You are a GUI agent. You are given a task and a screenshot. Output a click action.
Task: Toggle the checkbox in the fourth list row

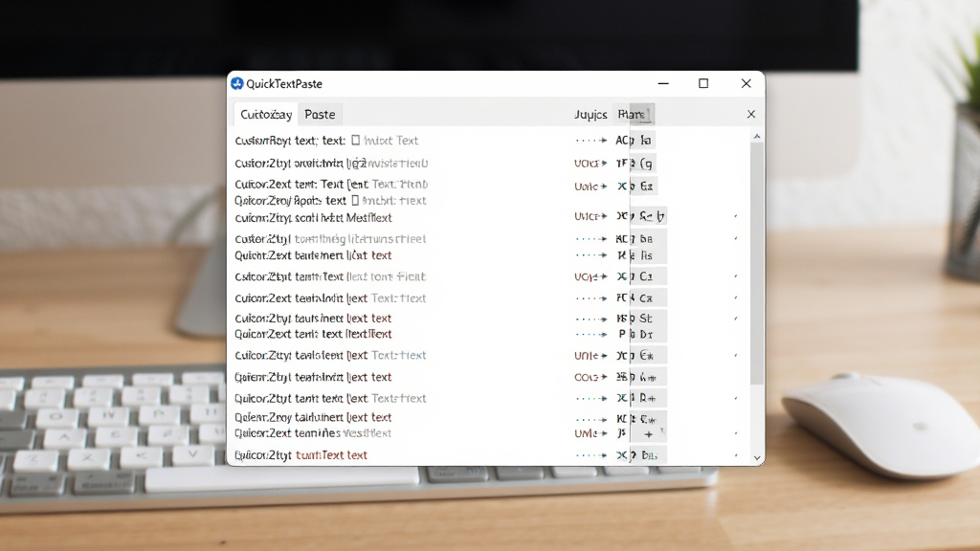click(355, 200)
